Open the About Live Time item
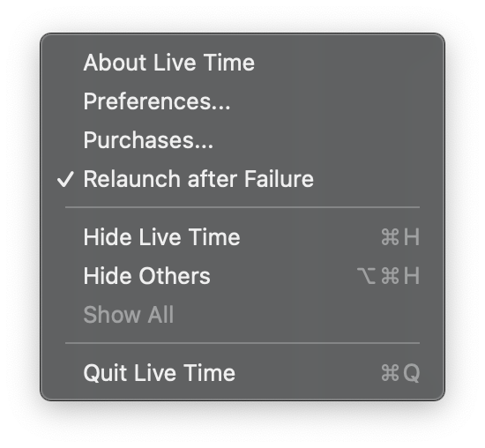485x448 pixels. 242,63
